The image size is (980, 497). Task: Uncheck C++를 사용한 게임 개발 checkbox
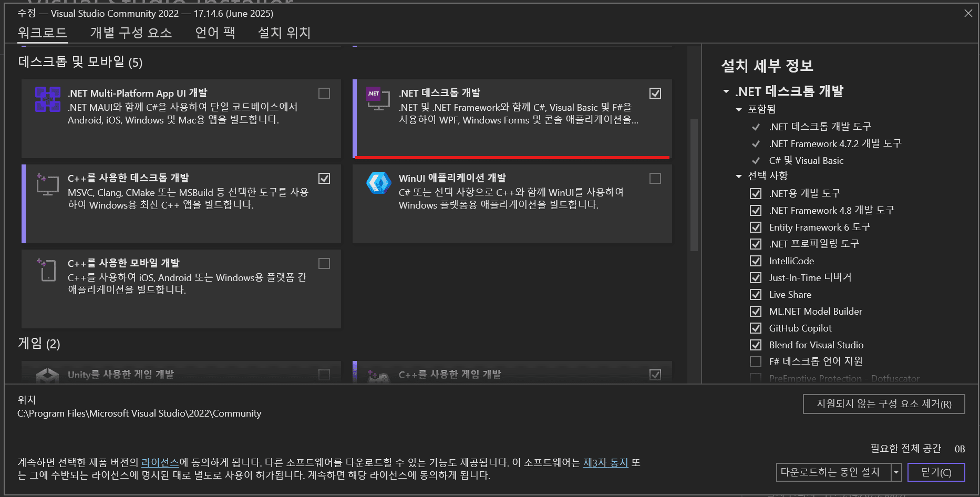655,375
